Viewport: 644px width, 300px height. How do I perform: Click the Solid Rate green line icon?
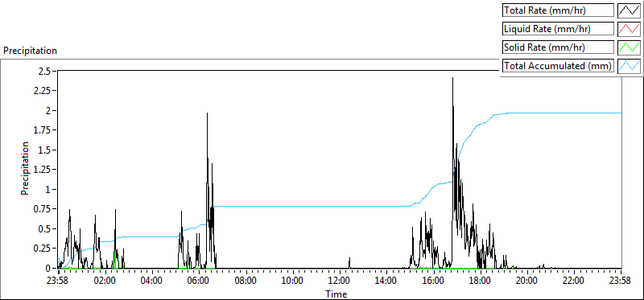tap(630, 47)
